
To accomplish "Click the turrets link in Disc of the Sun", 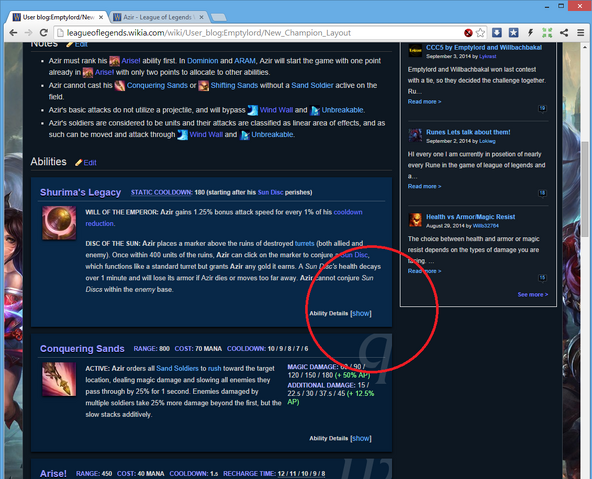I will coord(304,243).
